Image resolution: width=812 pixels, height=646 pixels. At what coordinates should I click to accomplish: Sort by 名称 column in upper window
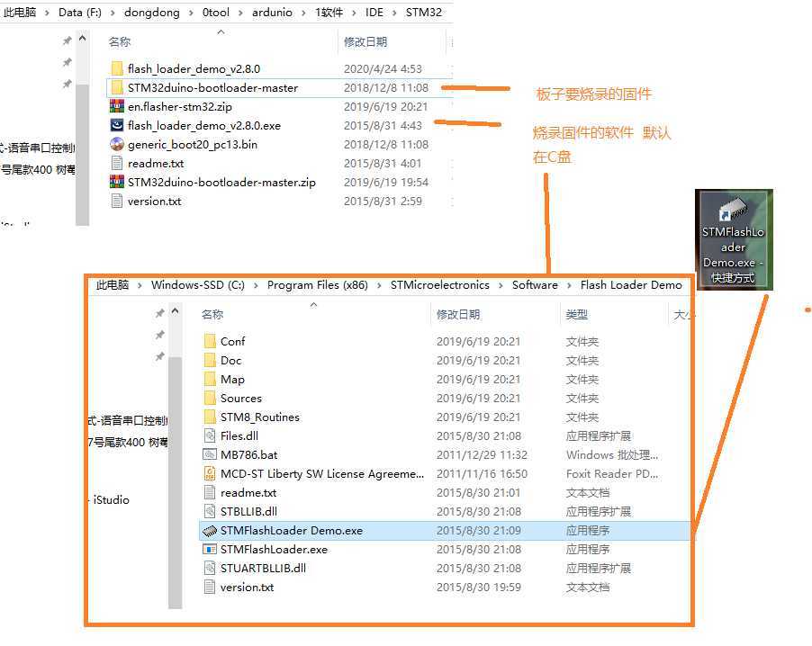pos(120,42)
